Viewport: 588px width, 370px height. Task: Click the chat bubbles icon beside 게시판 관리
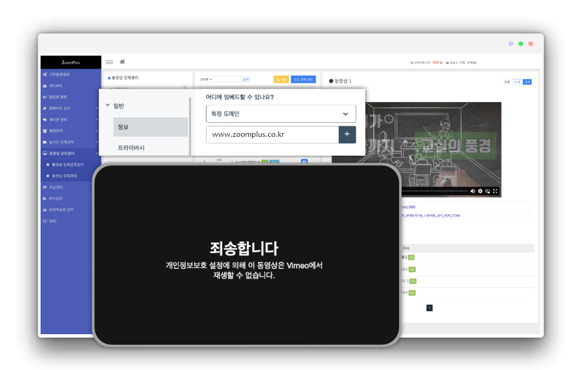(45, 119)
